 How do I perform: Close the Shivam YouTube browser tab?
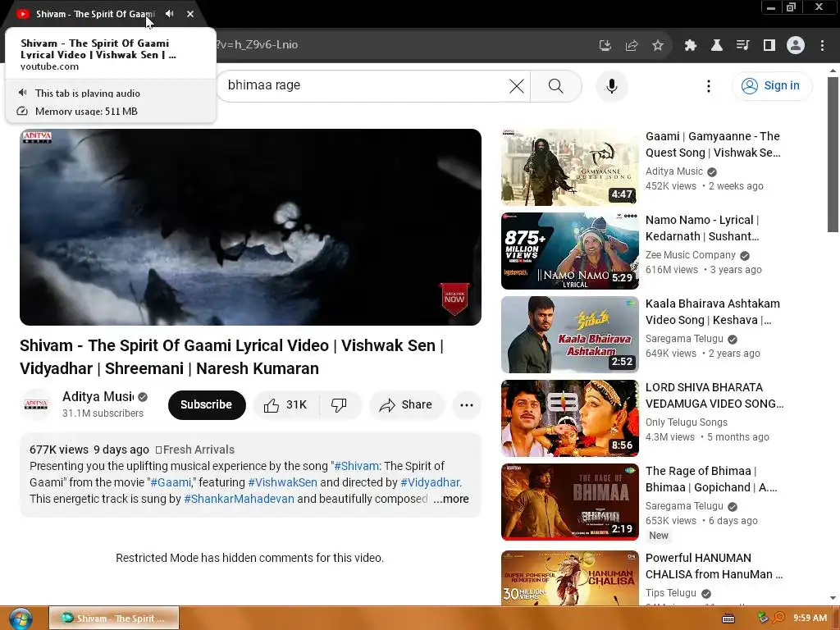click(x=190, y=14)
